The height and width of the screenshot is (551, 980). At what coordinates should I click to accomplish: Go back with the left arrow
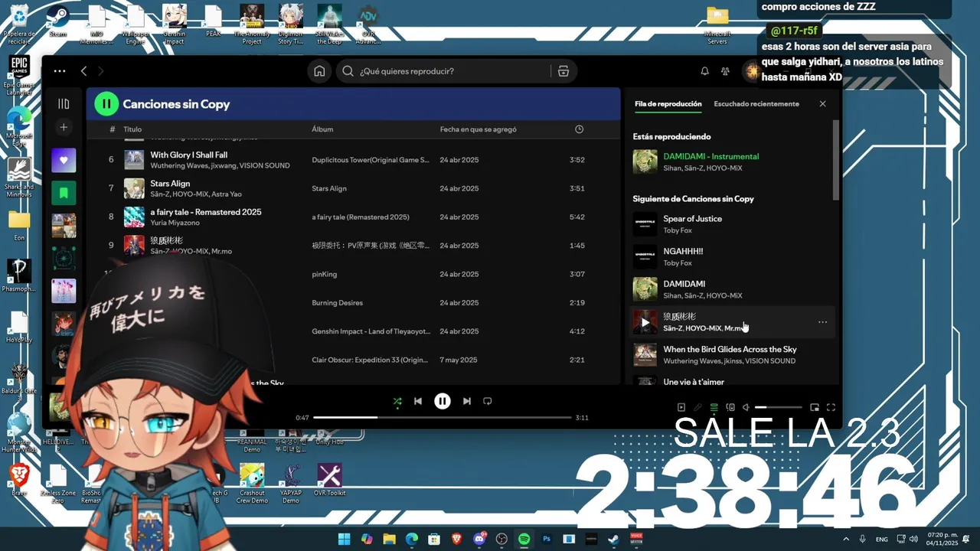pos(83,71)
